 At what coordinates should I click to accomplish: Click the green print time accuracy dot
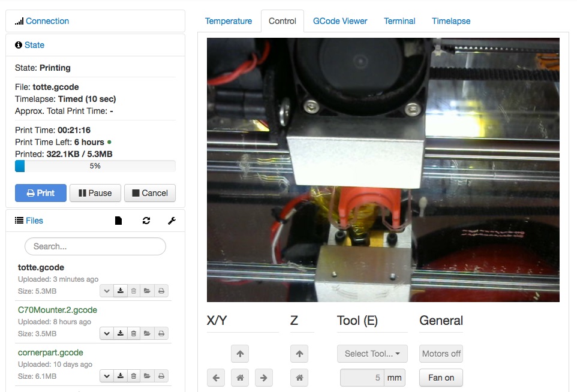pyautogui.click(x=109, y=142)
